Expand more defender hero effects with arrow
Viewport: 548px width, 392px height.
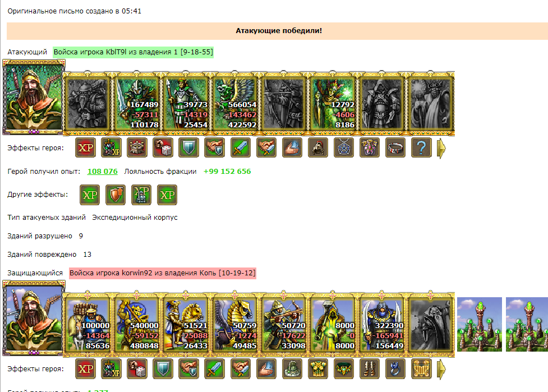(441, 369)
